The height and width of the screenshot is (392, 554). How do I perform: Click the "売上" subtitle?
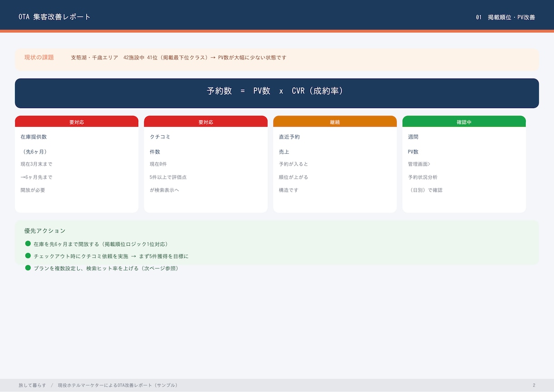click(x=284, y=152)
